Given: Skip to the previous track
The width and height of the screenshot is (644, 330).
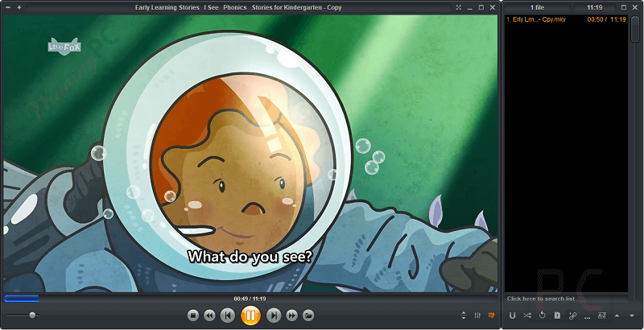Looking at the screenshot, I should coord(228,316).
